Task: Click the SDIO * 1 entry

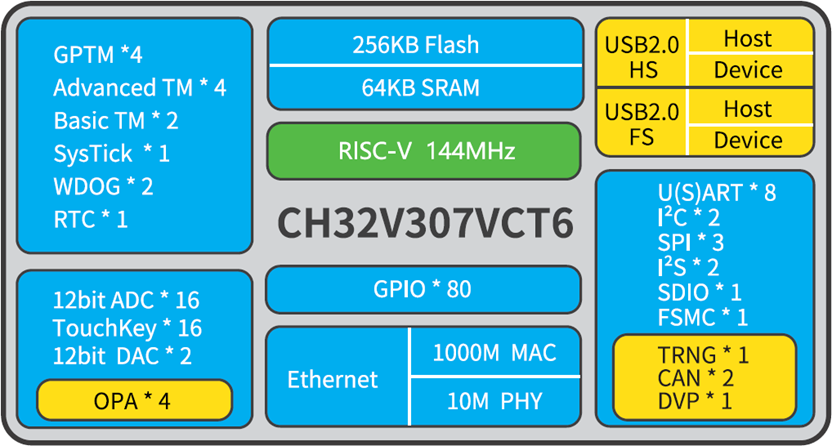Action: click(x=699, y=292)
